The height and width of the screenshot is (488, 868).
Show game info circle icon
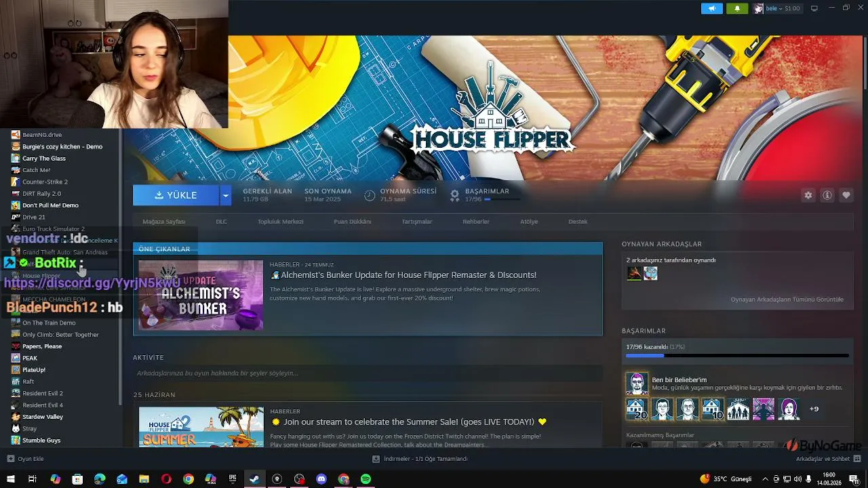coord(827,195)
